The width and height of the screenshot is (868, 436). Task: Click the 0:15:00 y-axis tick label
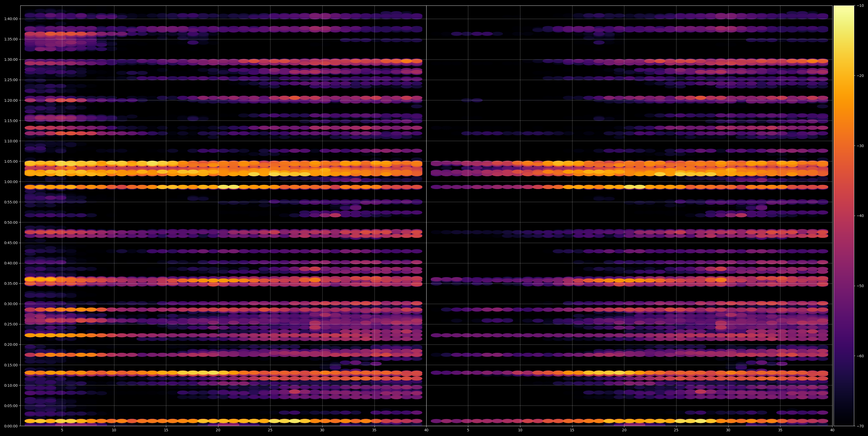tap(11, 365)
